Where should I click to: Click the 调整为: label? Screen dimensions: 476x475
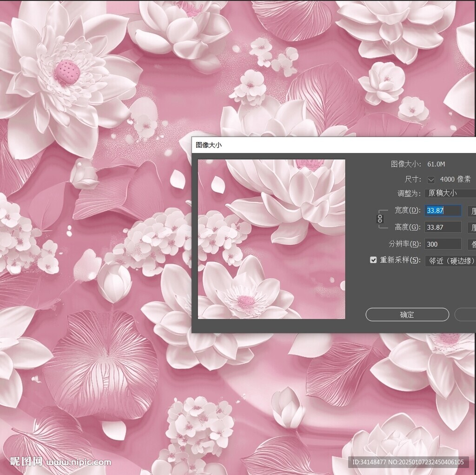pyautogui.click(x=409, y=194)
